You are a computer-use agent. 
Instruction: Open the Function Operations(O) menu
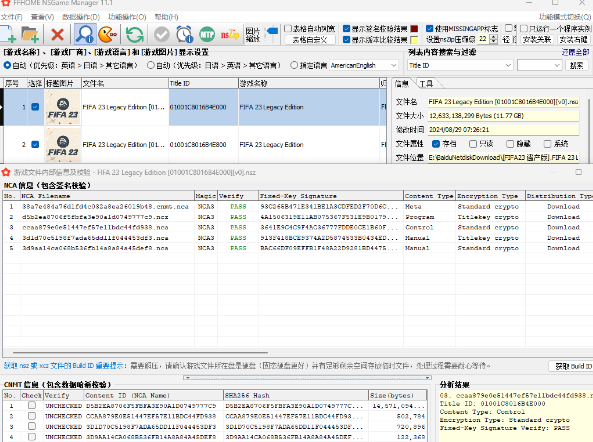[x=127, y=17]
